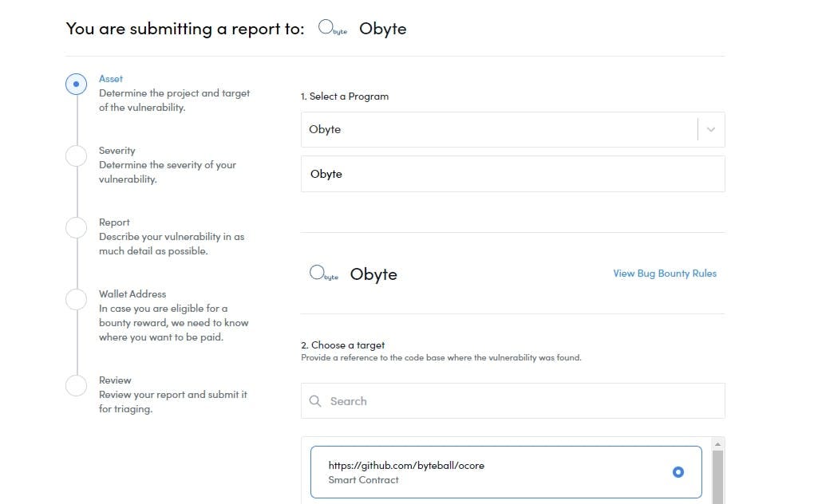This screenshot has height=504, width=818.
Task: Go to the Severity step label
Action: 117,151
